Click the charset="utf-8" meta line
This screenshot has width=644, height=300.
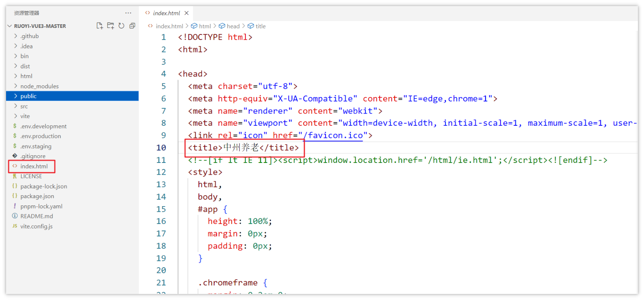tap(243, 86)
